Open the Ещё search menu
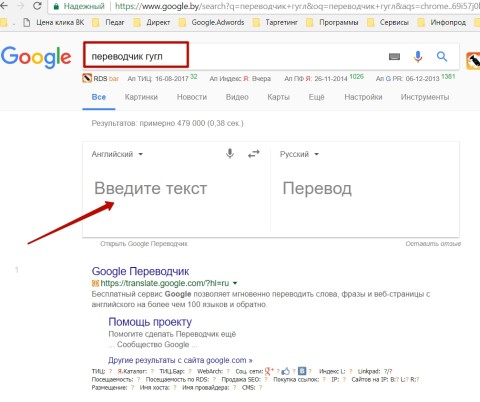Screen dimensions: 480x402 (x=316, y=97)
